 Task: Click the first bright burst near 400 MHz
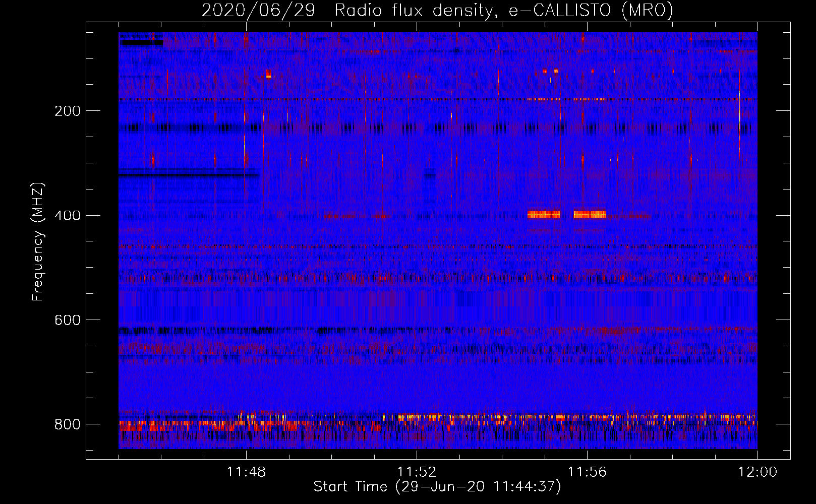(x=544, y=215)
